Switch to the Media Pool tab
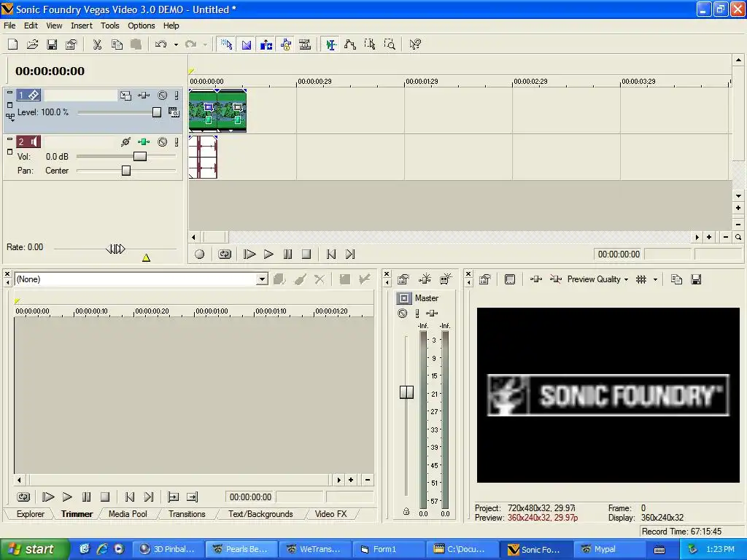Screen dimensions: 747x560 128,514
